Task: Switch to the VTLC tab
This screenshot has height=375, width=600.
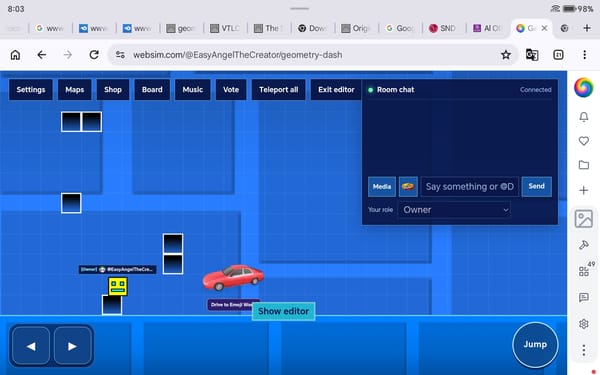Action: [225, 28]
